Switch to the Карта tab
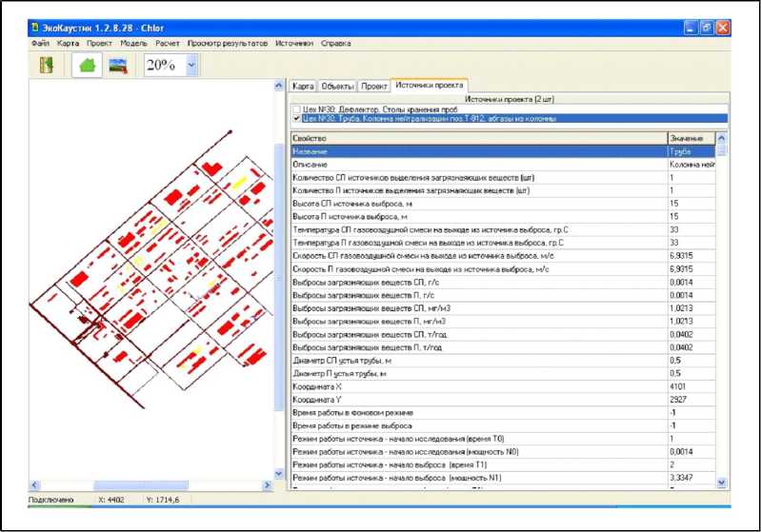 point(303,86)
